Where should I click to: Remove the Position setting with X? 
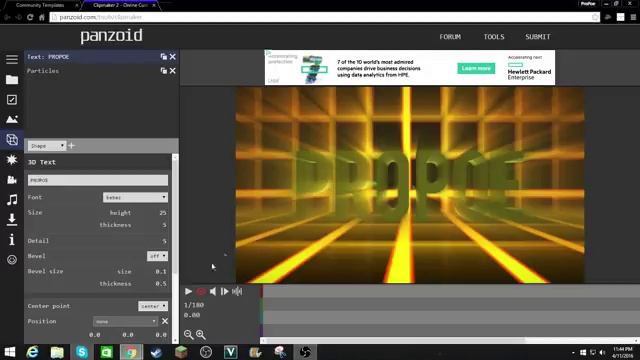[165, 321]
